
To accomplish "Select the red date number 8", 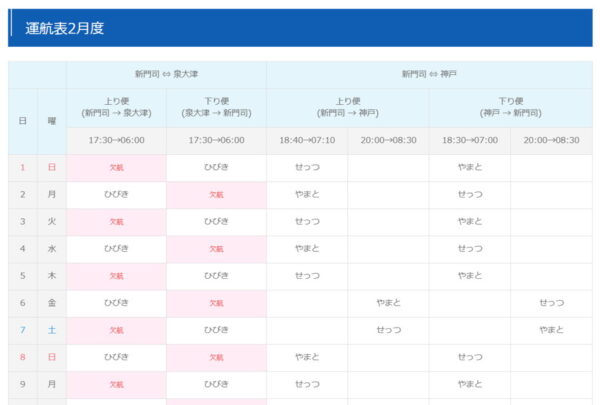I will click(23, 357).
